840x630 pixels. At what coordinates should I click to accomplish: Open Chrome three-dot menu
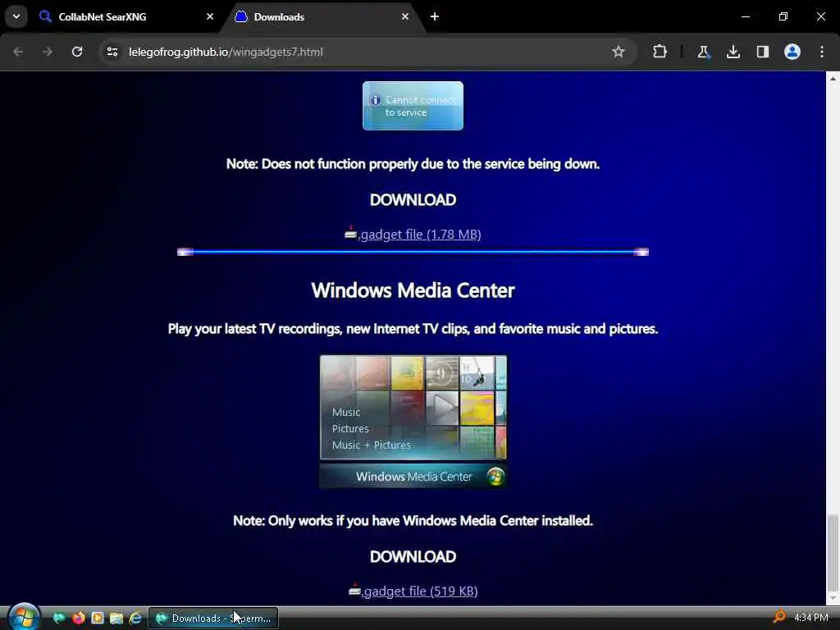pyautogui.click(x=822, y=52)
